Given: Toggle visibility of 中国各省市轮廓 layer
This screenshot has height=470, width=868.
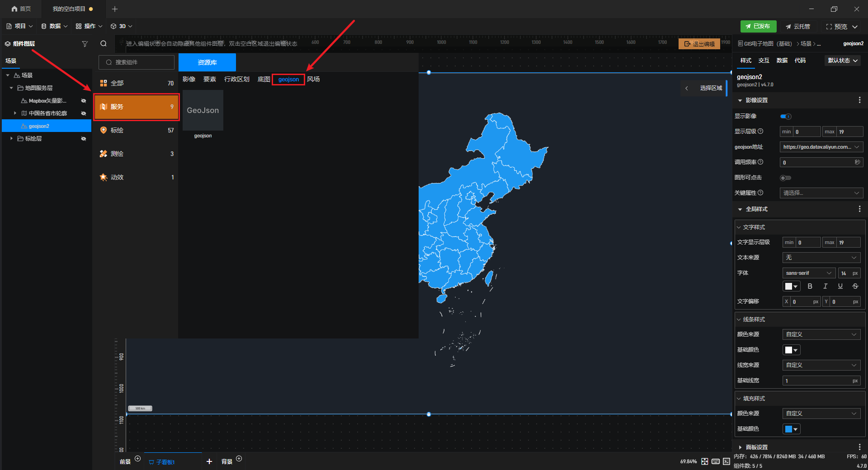Looking at the screenshot, I should (x=84, y=113).
